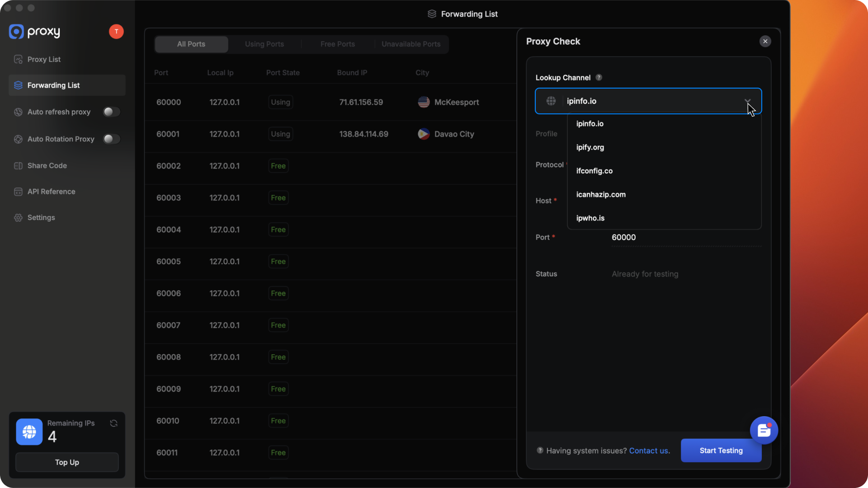Enable the Auto refresh proxy toggle
The image size is (868, 488).
point(111,112)
